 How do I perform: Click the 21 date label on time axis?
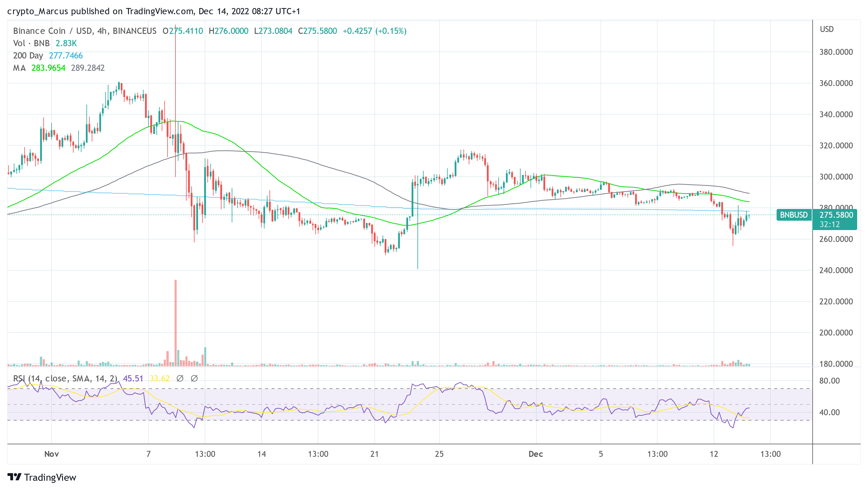[374, 454]
